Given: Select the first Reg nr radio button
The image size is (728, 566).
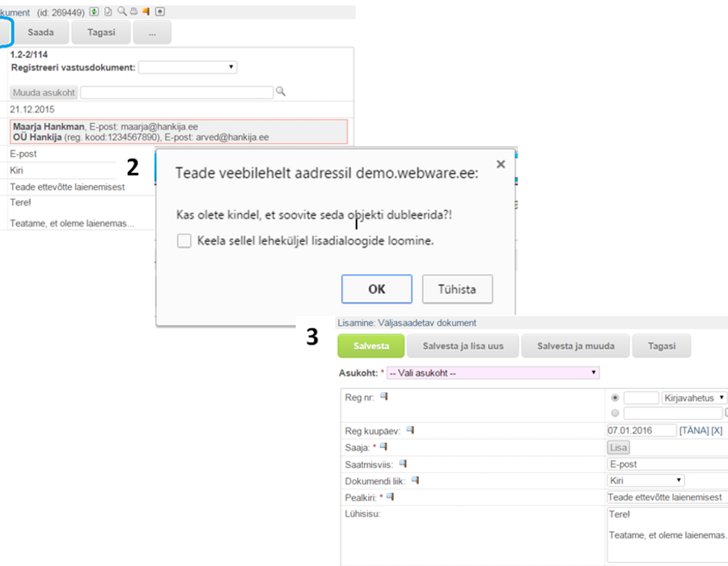Looking at the screenshot, I should click(616, 398).
